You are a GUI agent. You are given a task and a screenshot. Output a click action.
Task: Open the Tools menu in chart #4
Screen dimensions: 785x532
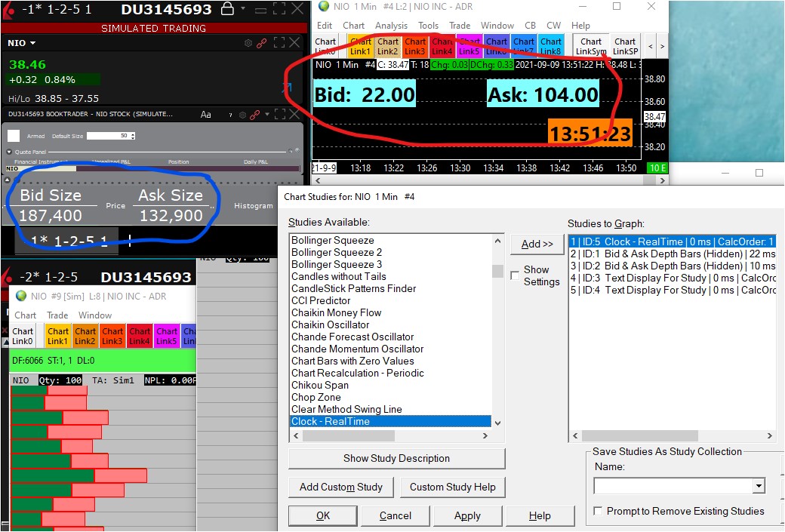click(x=428, y=25)
